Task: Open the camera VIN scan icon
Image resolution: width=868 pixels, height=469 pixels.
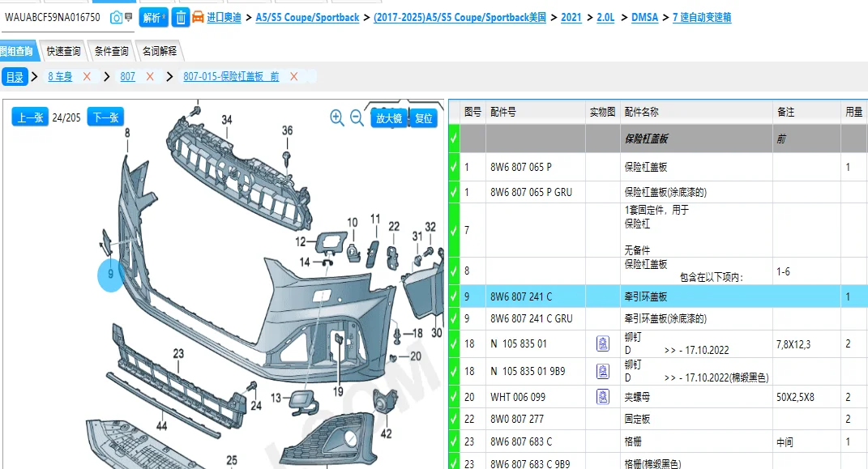Action: 116,18
